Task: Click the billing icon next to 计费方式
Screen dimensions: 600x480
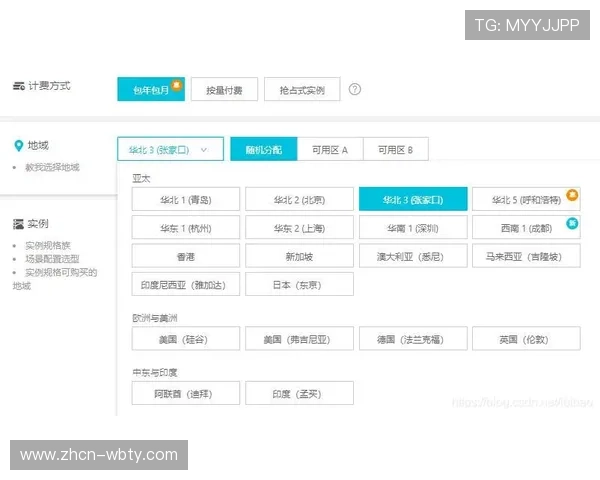Action: [18, 87]
